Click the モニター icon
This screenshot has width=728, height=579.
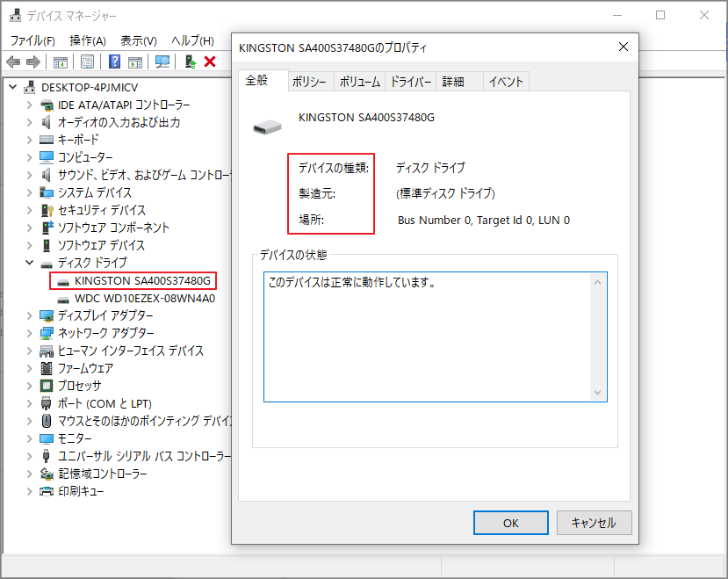(47, 438)
